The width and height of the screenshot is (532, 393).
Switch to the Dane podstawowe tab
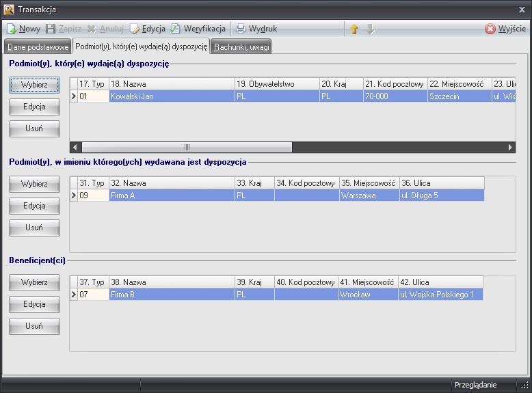coord(38,47)
